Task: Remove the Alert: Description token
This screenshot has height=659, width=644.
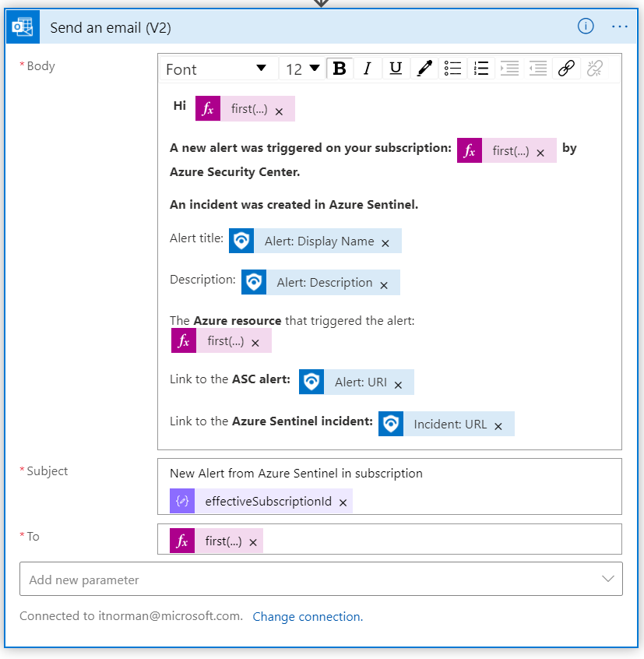Action: (384, 285)
